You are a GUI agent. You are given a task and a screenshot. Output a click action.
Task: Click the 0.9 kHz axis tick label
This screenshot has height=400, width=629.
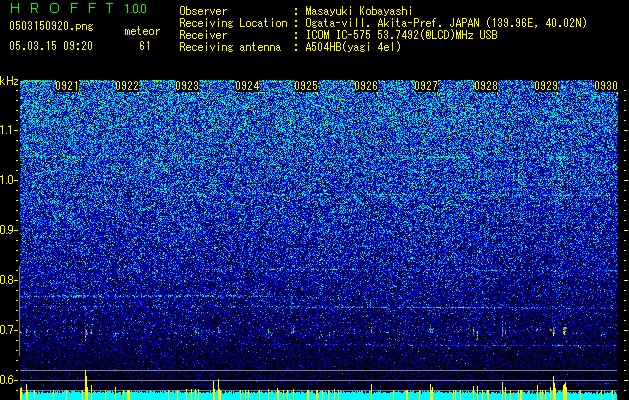[8, 230]
